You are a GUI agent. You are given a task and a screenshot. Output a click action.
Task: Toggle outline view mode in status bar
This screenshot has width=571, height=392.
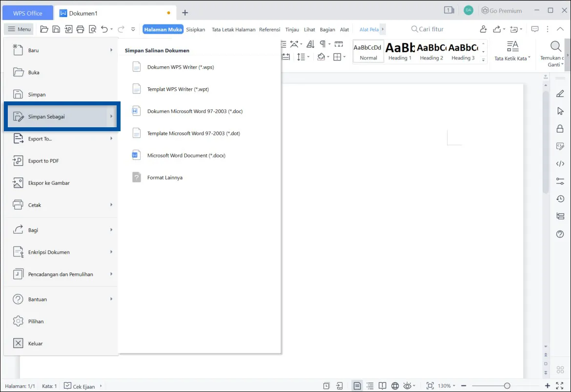[x=370, y=386]
